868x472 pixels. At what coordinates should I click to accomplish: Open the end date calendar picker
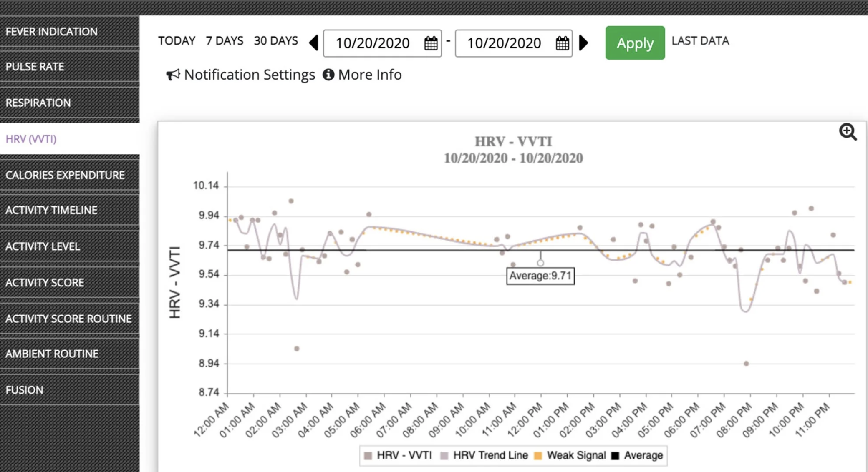pos(562,43)
